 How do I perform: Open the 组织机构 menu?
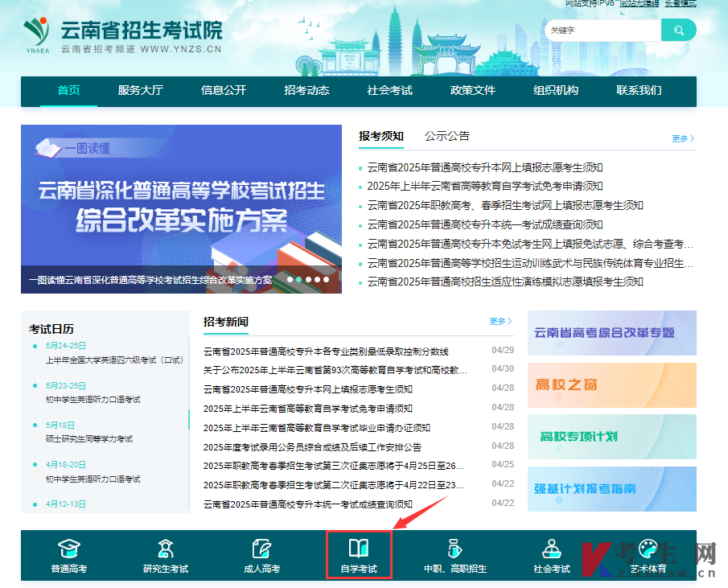pos(556,90)
